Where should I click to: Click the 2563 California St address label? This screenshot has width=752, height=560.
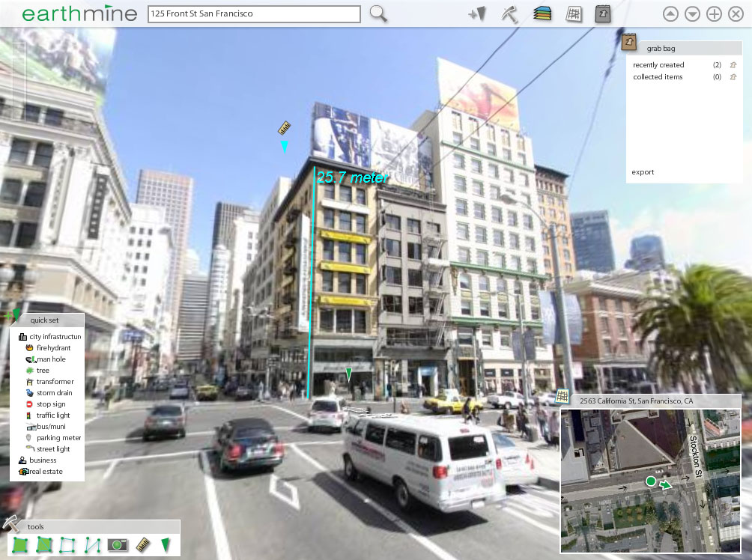pyautogui.click(x=636, y=401)
